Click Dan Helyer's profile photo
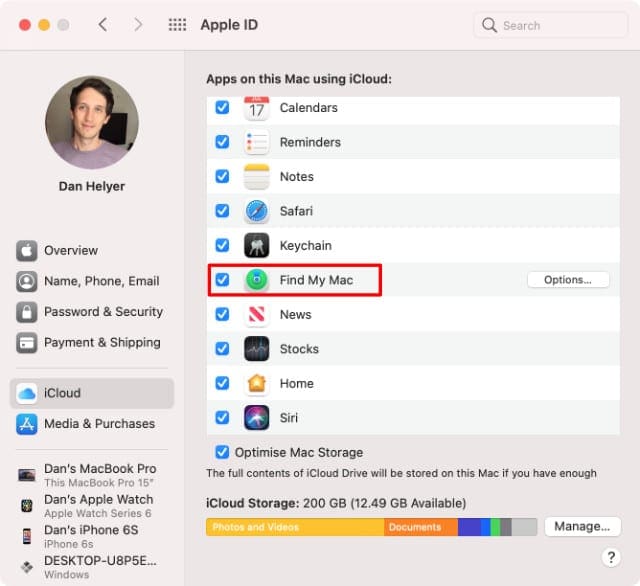Screen dimensions: 640x586 coord(92,122)
